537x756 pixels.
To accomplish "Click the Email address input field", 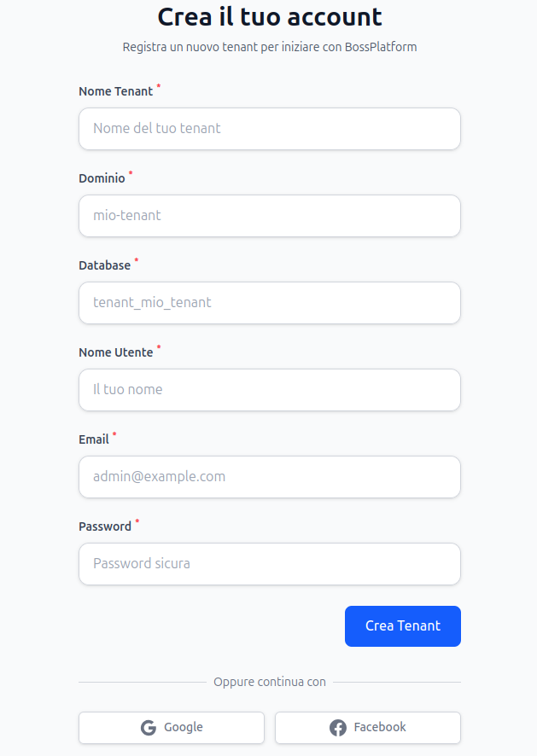I will click(270, 477).
